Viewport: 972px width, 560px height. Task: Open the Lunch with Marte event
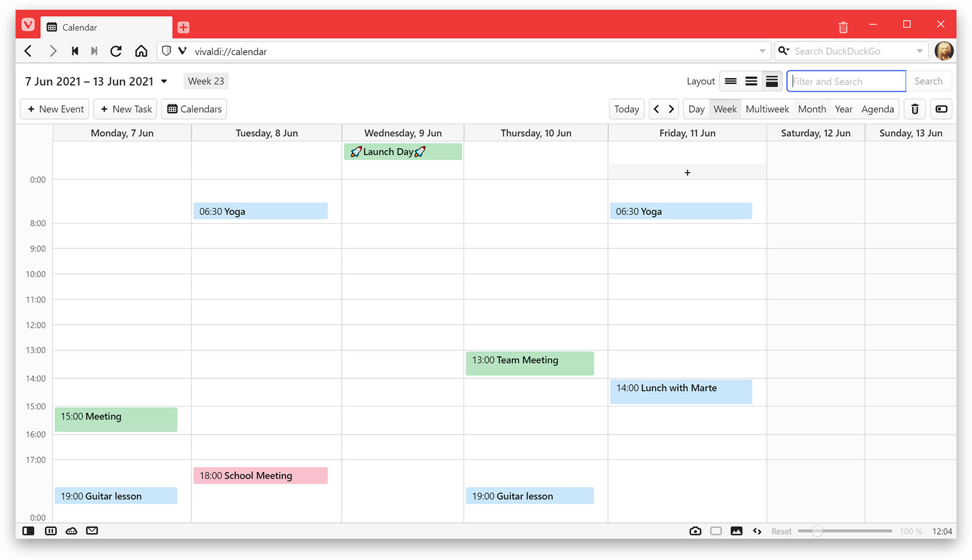point(681,391)
